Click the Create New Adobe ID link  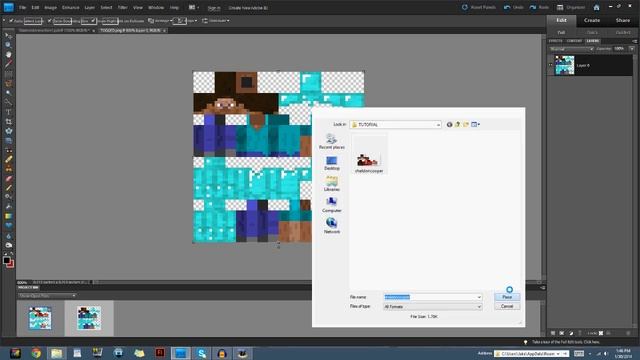(x=248, y=8)
